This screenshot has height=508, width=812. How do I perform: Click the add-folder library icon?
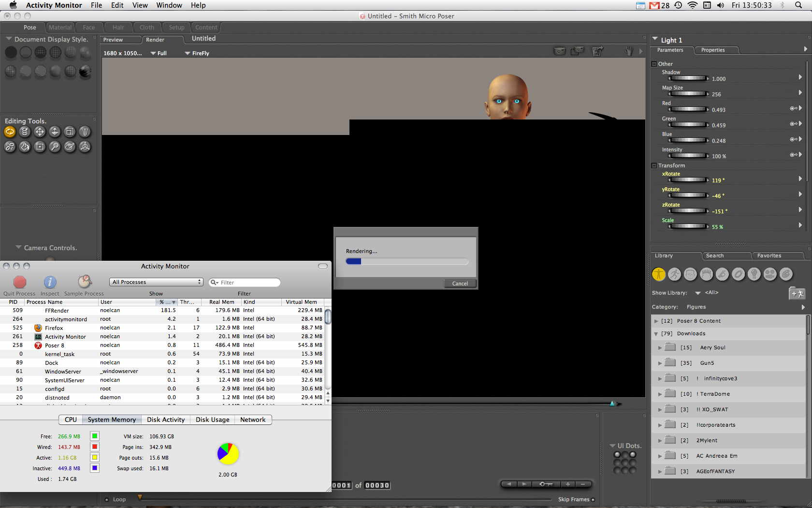(x=796, y=293)
